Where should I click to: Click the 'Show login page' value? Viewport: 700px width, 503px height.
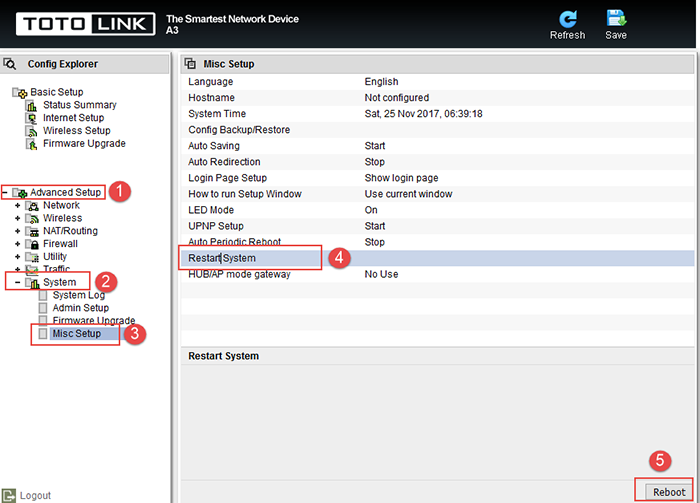click(x=401, y=178)
